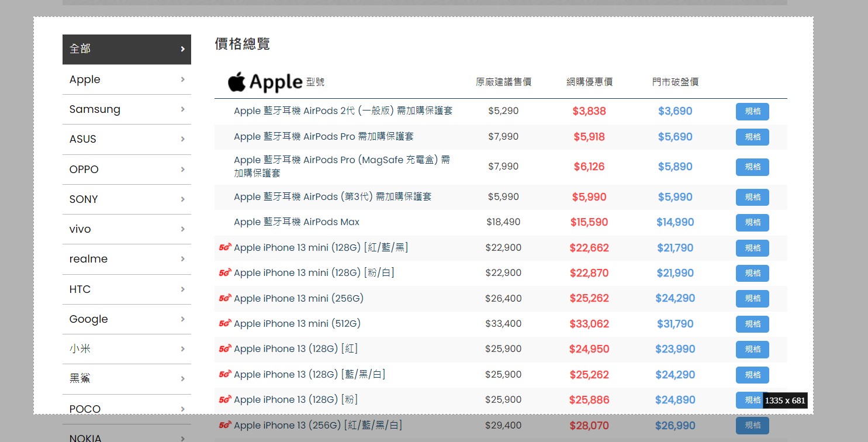Screen dimensions: 868x442
Task: Expand the 小米 category chevron
Action: [183, 349]
